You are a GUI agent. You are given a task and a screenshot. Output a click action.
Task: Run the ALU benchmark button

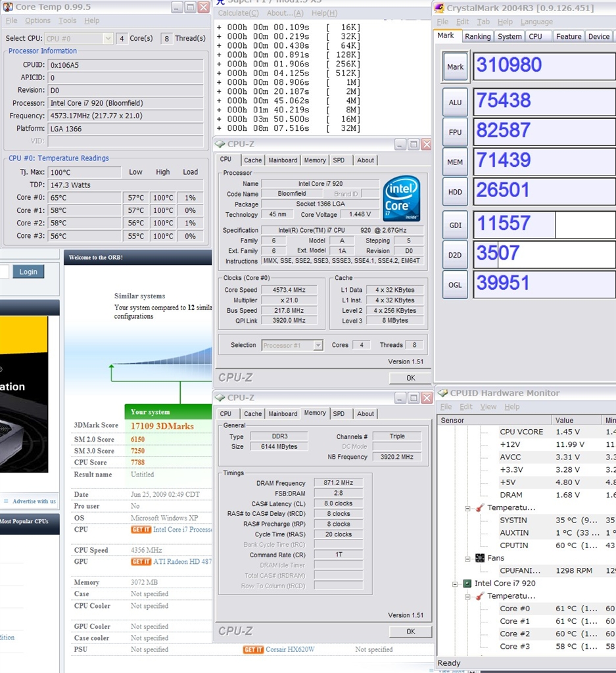[455, 102]
